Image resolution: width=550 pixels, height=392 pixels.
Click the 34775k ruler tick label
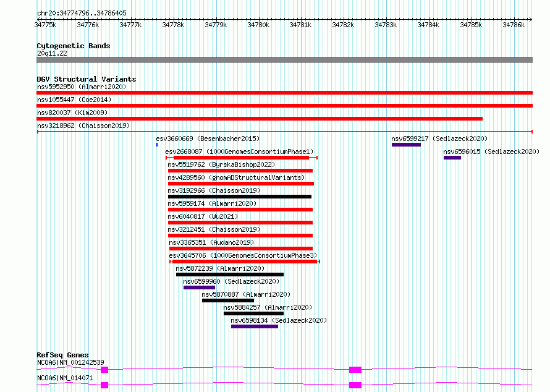pyautogui.click(x=45, y=25)
